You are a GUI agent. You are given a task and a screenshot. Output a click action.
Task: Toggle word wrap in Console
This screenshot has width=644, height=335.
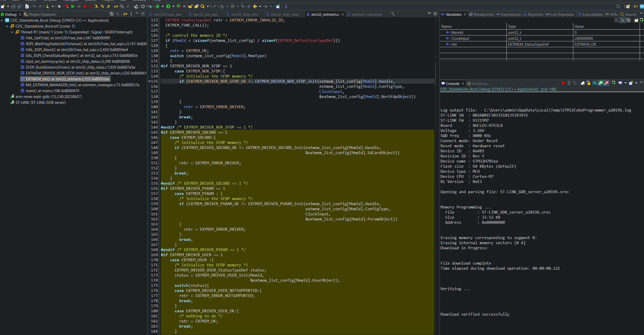[594, 83]
